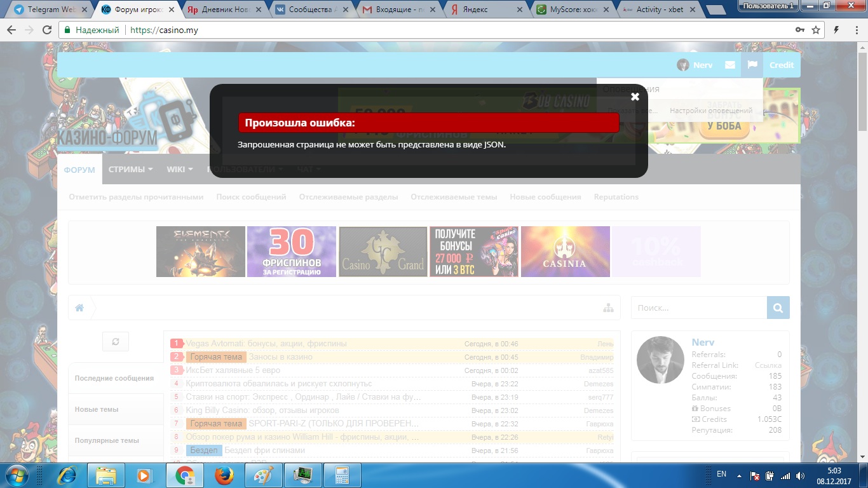Bookmark this page with the star icon

pyautogui.click(x=816, y=30)
